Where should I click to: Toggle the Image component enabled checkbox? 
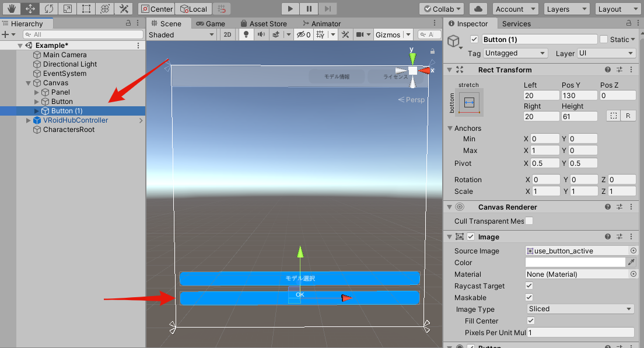471,236
